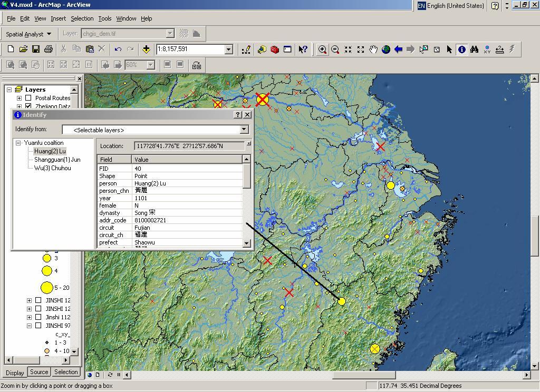Enable the Postal Routes layer checkbox
This screenshot has width=540, height=392.
(28, 98)
